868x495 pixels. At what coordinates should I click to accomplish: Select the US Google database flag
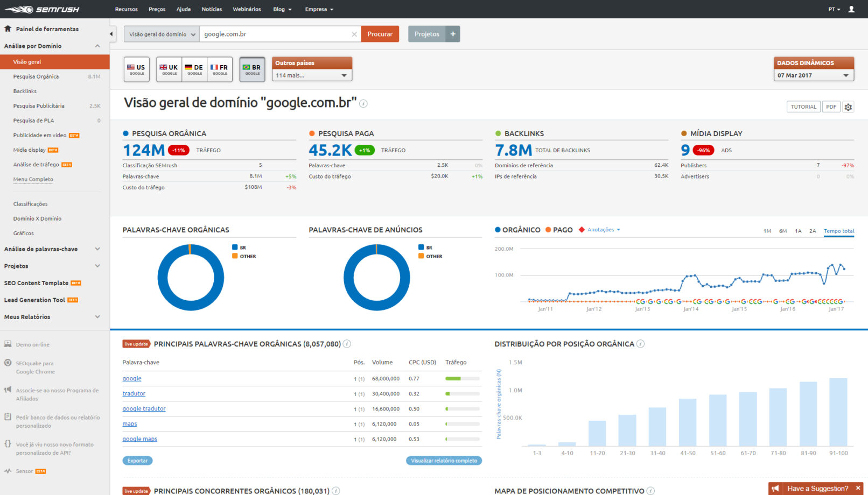[x=136, y=69]
